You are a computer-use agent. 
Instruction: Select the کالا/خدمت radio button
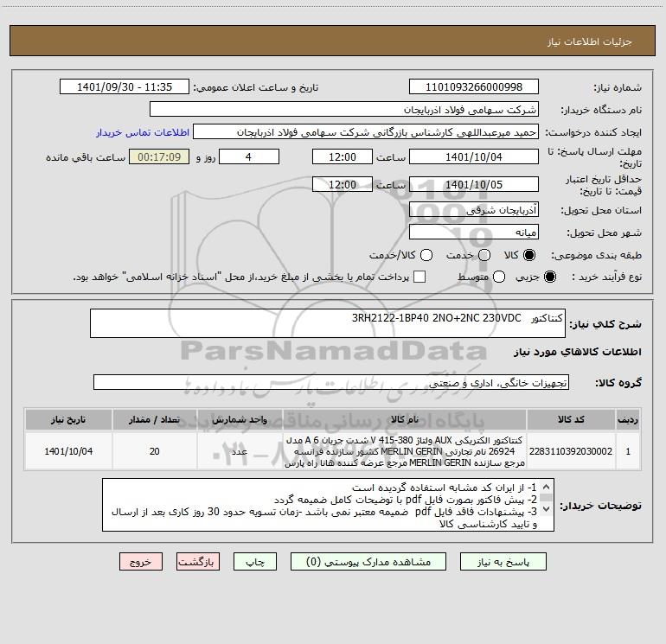pyautogui.click(x=426, y=255)
